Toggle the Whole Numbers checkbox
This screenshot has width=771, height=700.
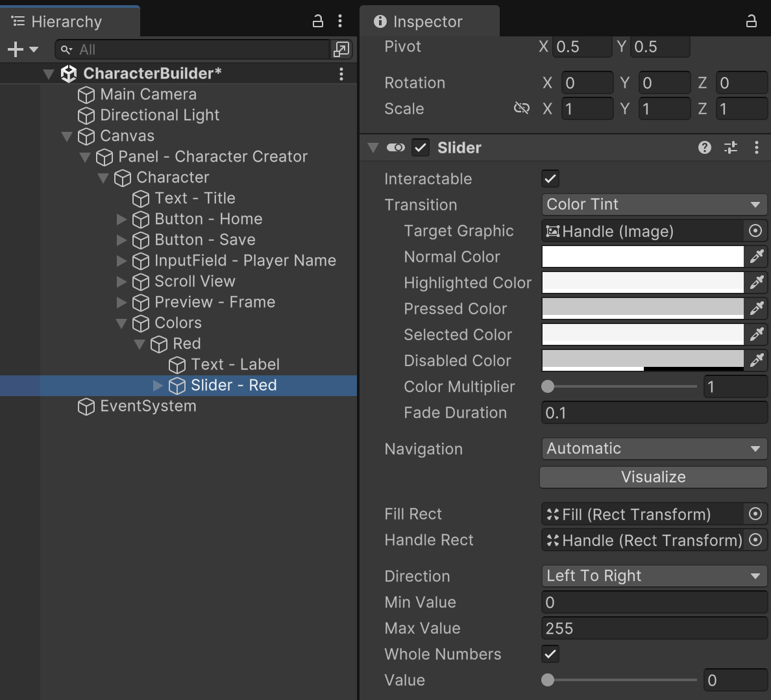[x=550, y=654]
